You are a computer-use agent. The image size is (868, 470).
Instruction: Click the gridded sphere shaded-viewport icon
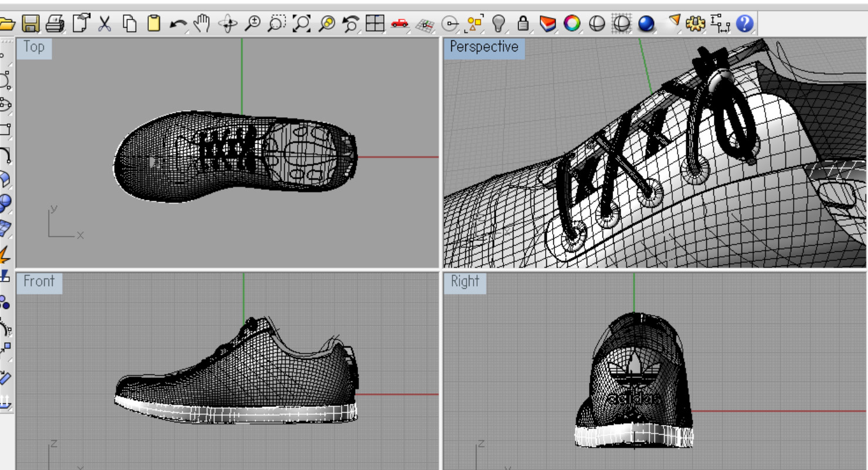pos(621,23)
